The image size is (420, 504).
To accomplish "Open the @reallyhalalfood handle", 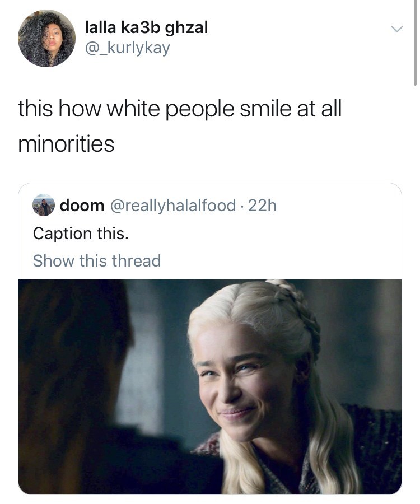I will point(173,206).
